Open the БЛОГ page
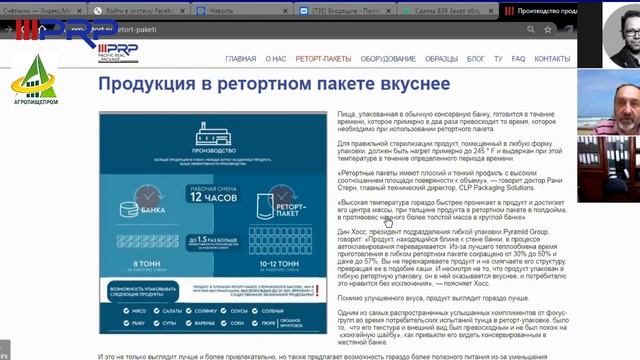 [476, 59]
